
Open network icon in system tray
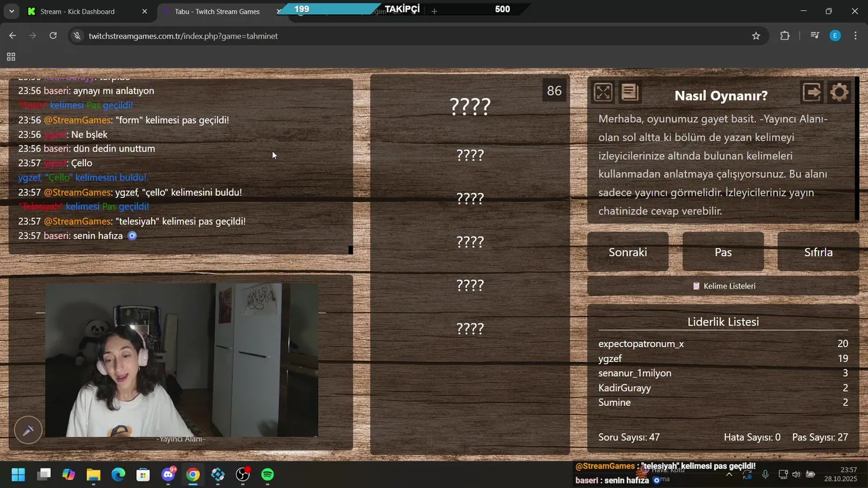(783, 474)
